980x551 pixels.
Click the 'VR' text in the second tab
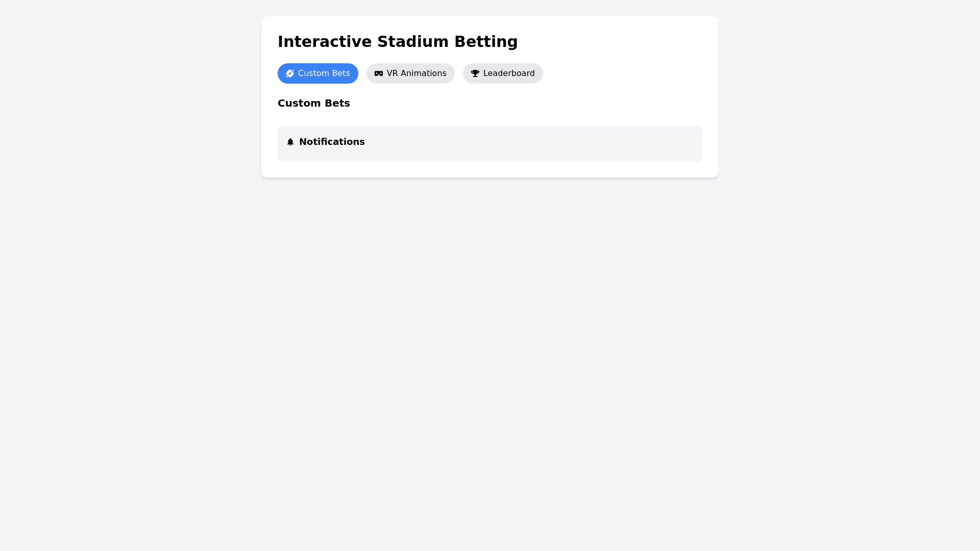pos(392,73)
